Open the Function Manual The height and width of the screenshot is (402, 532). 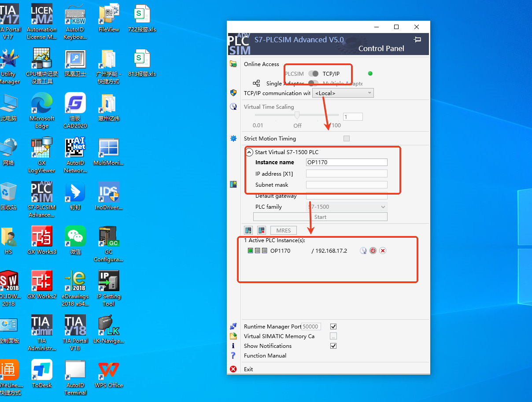(265, 355)
